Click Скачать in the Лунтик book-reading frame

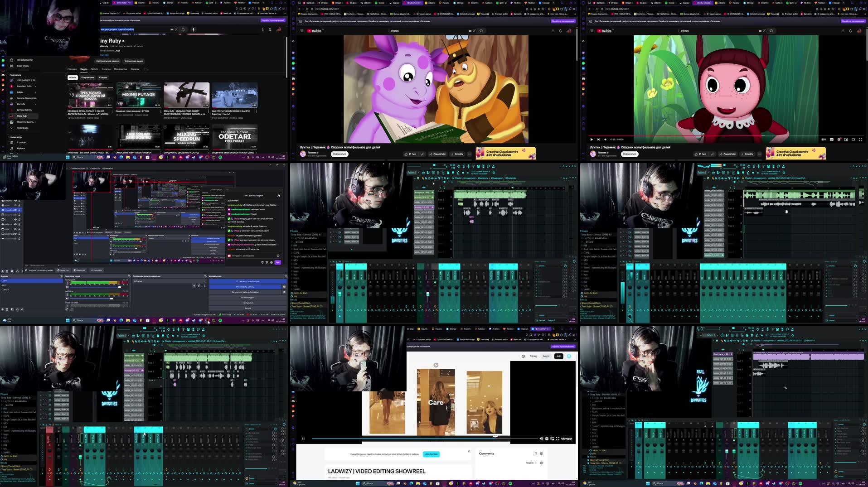pos(458,154)
